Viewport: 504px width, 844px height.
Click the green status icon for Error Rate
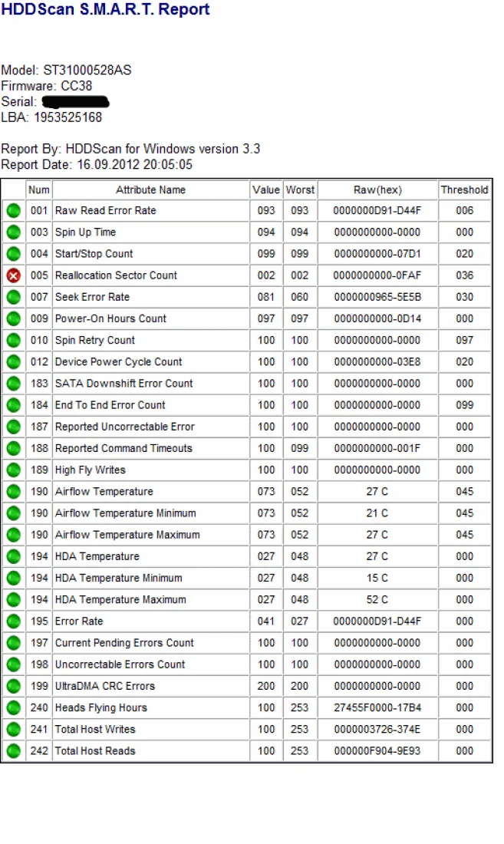14,621
